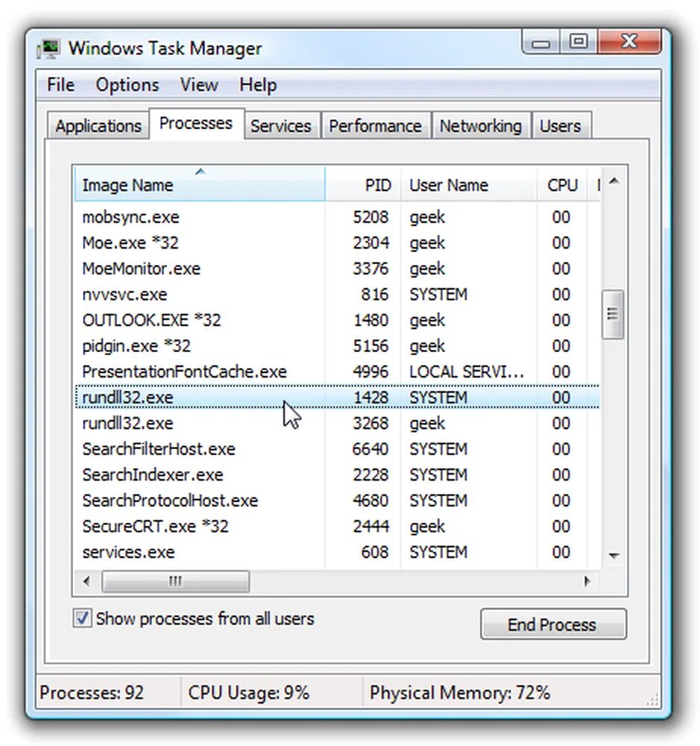Select the Moe.exe *32 process
Image resolution: width=700 pixels, height=746 pixels.
[x=337, y=242]
